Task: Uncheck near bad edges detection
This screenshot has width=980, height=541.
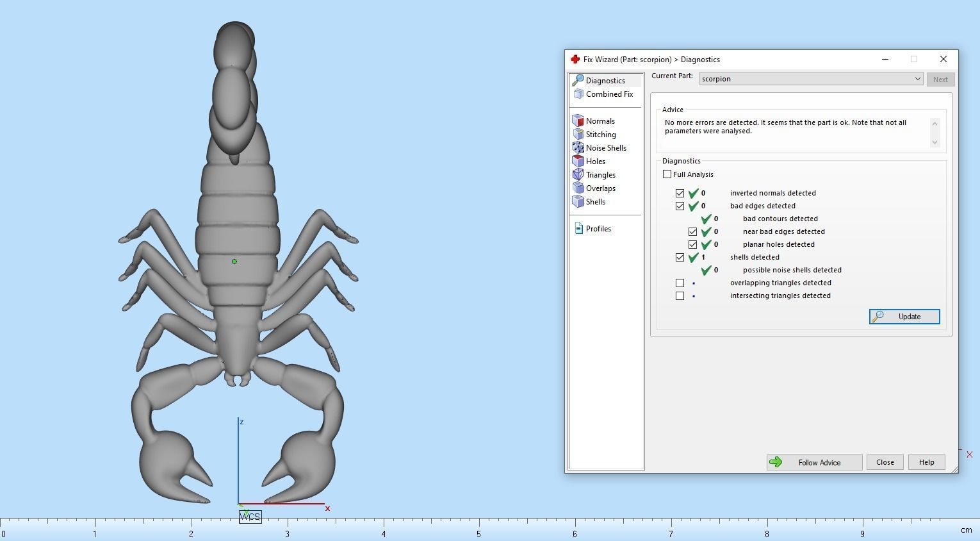Action: point(692,231)
